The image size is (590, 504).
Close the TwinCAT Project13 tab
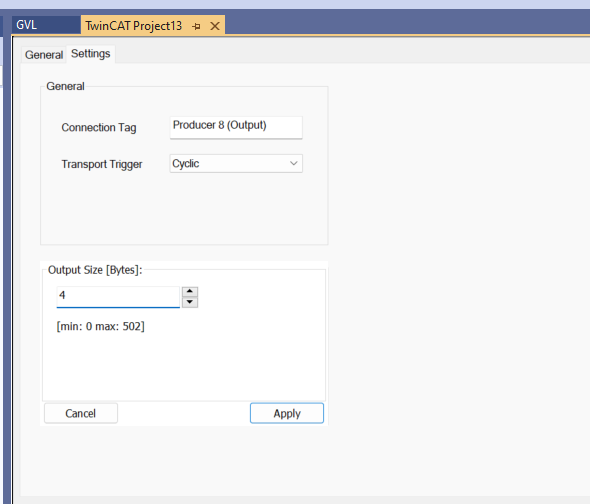pos(215,26)
